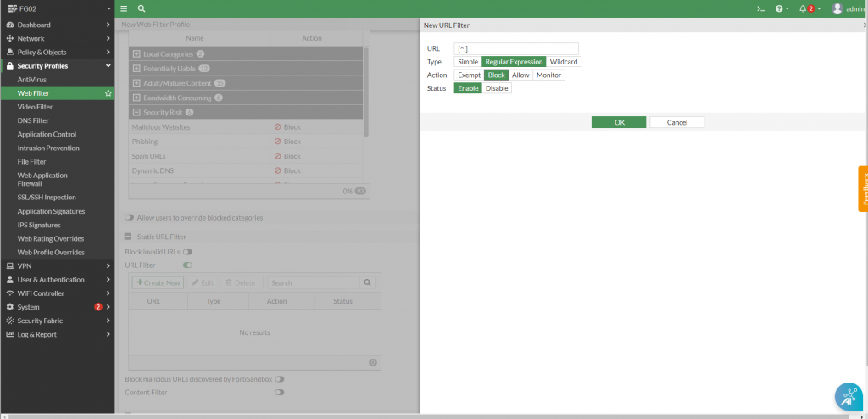Open the CLI console icon
The width and height of the screenshot is (868, 419).
click(x=760, y=8)
